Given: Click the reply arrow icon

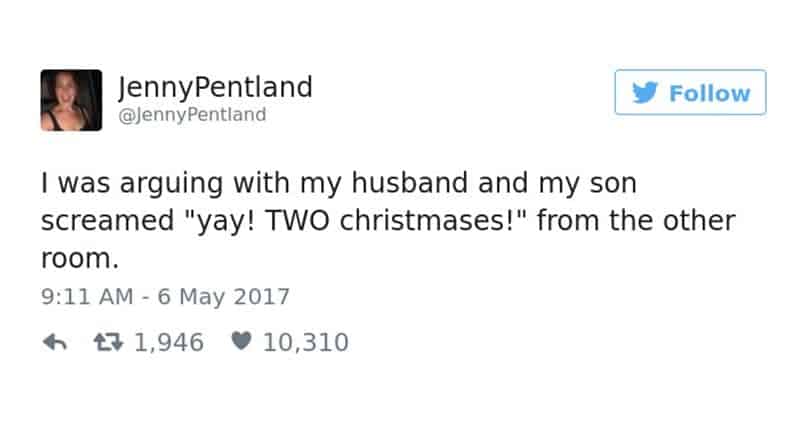Looking at the screenshot, I should click(x=56, y=343).
